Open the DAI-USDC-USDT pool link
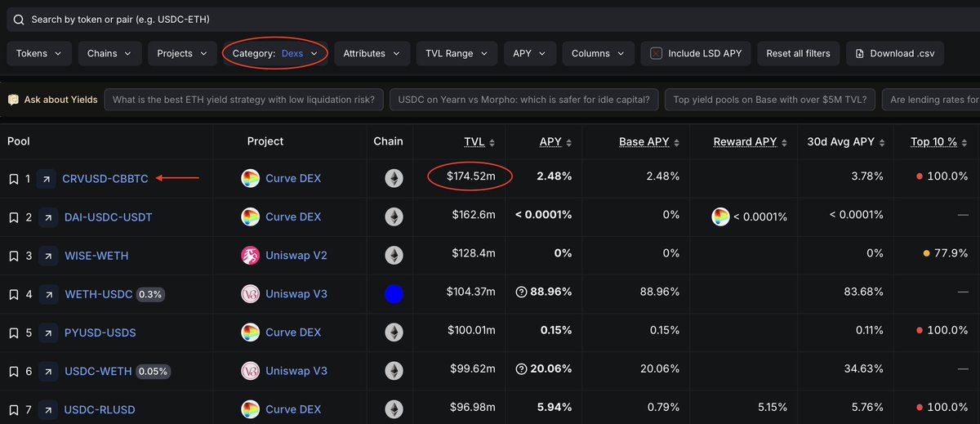Image resolution: width=980 pixels, height=424 pixels. point(109,217)
